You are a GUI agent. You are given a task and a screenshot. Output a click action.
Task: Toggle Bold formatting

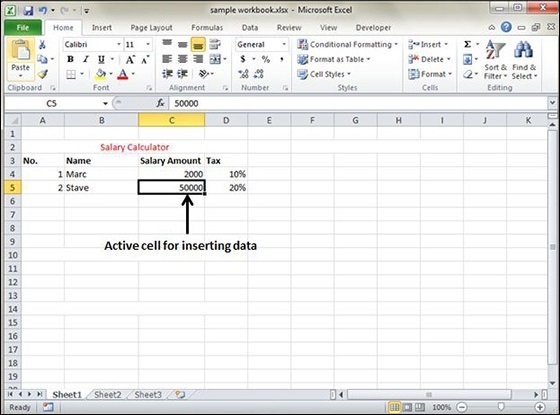click(x=70, y=59)
